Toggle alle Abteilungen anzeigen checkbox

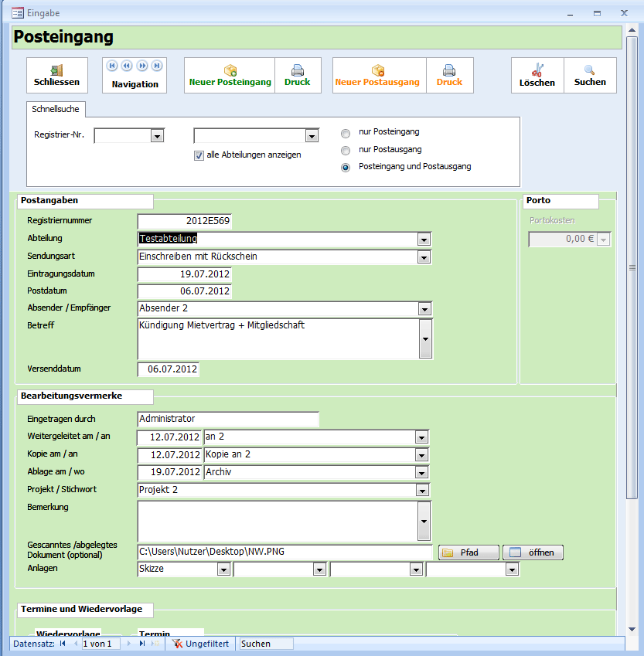click(199, 155)
